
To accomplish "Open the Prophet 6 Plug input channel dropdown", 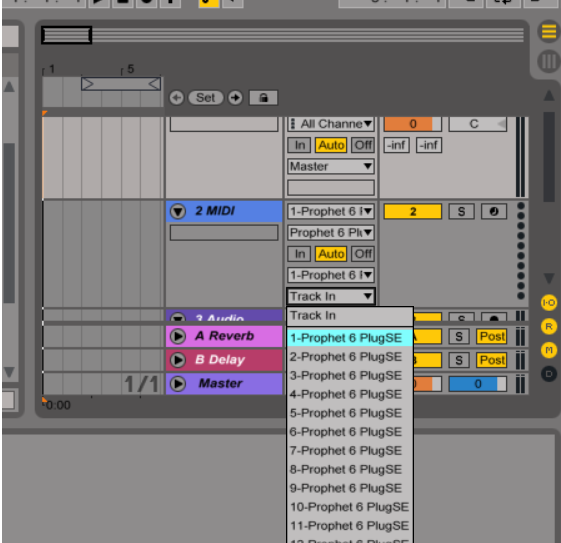I will click(x=331, y=233).
